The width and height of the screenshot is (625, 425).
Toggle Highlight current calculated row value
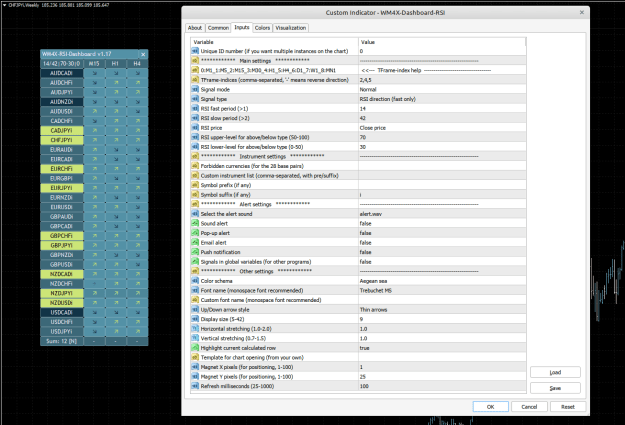click(x=442, y=348)
